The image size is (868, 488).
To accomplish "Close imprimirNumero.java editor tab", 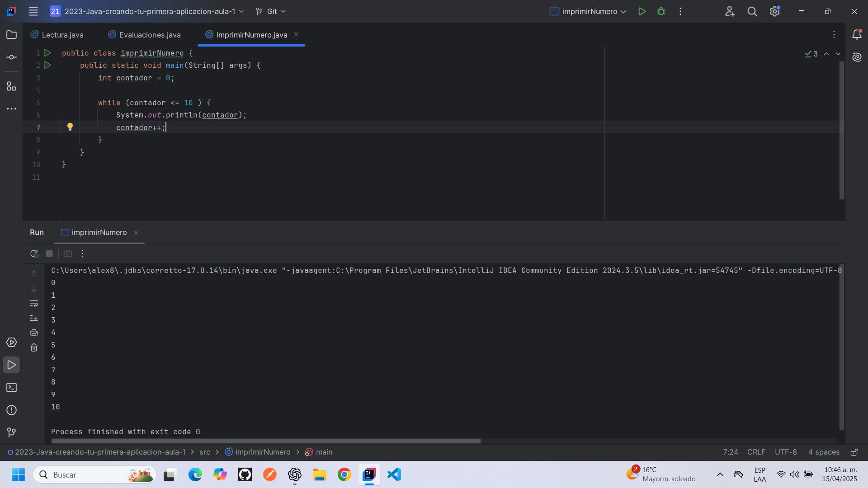I will 296,34.
